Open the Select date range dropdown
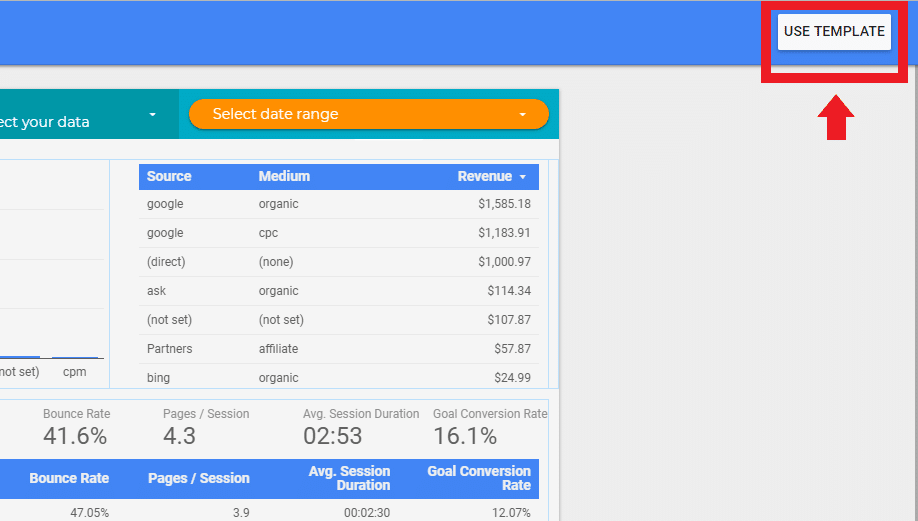 pyautogui.click(x=369, y=114)
